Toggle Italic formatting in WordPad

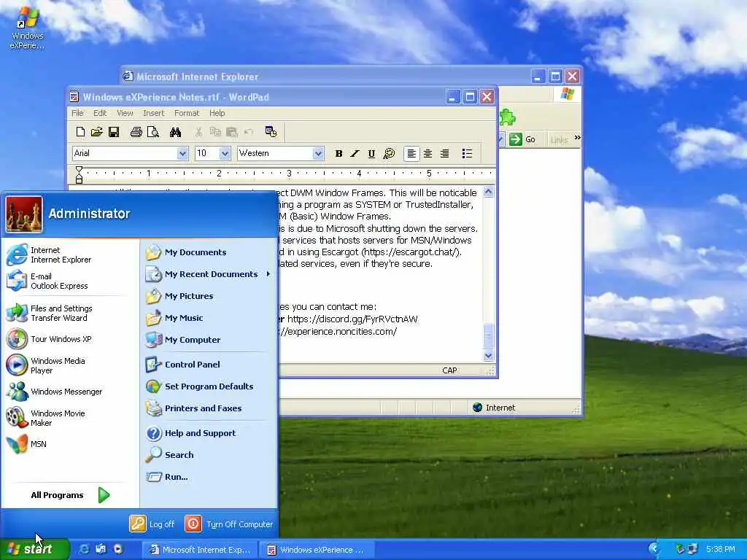355,153
